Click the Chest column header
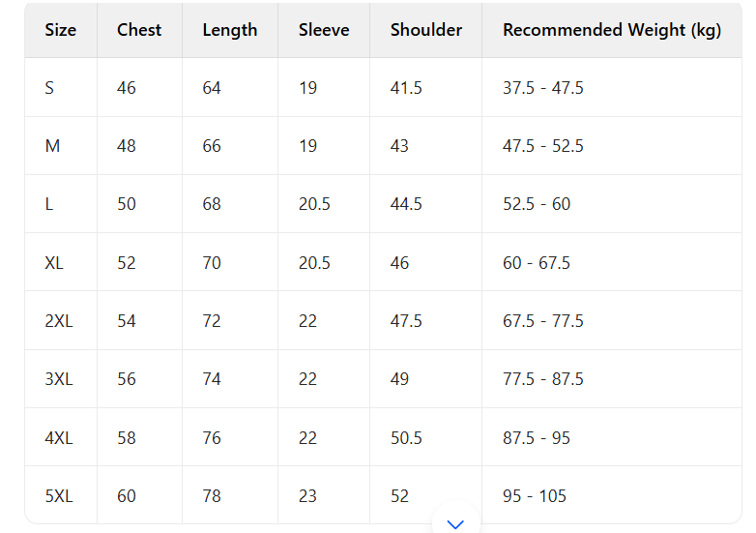The width and height of the screenshot is (756, 533). (x=139, y=30)
